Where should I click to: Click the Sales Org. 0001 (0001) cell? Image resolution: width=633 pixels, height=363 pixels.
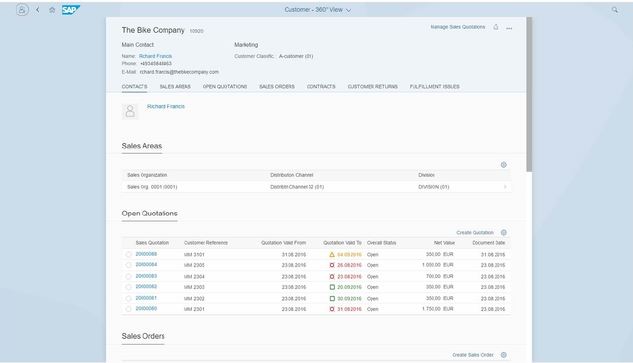click(x=152, y=187)
